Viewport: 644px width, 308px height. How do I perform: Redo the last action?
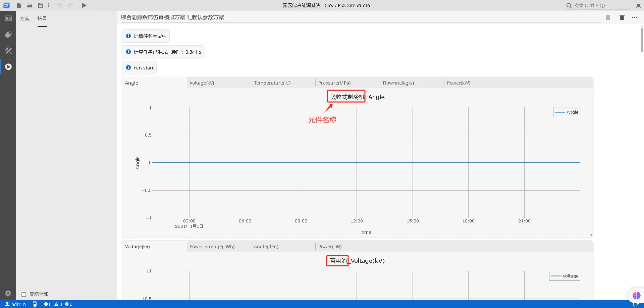[70, 5]
